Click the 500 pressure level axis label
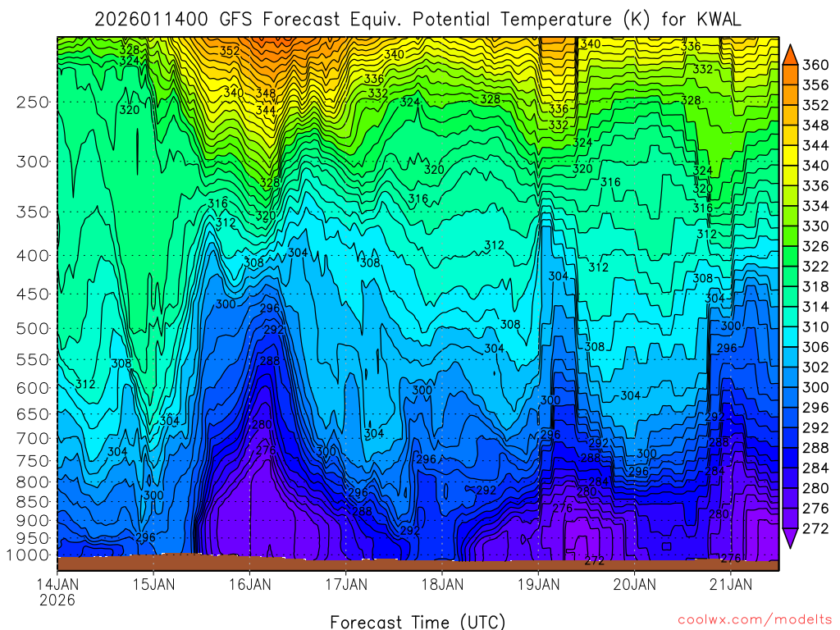 (33, 328)
